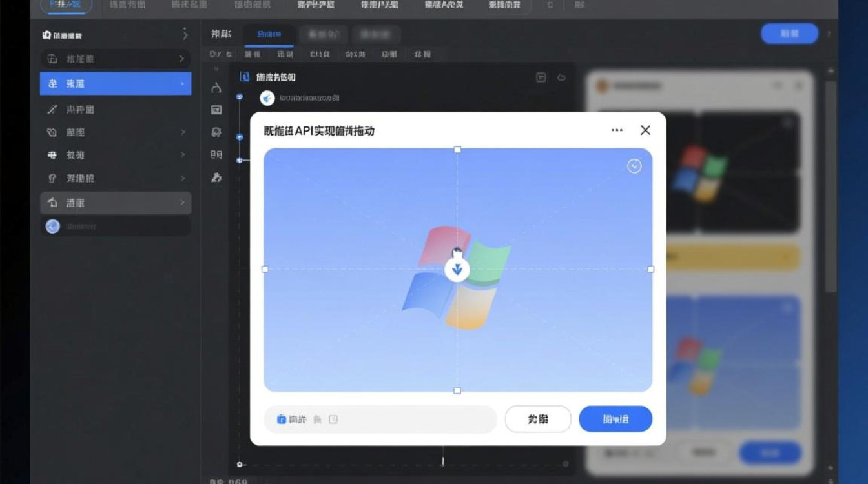Click the user avatar at the sidebar bottom
The image size is (868, 484).
tap(52, 226)
